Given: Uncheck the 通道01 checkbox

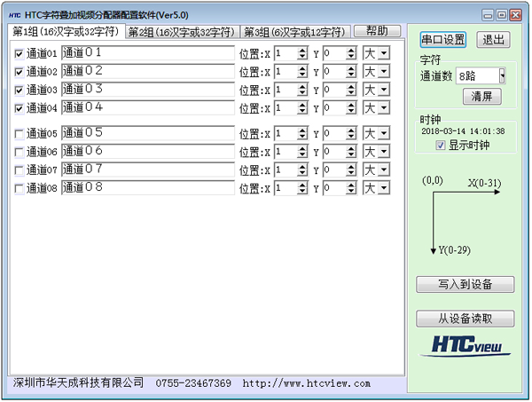Looking at the screenshot, I should [x=19, y=53].
